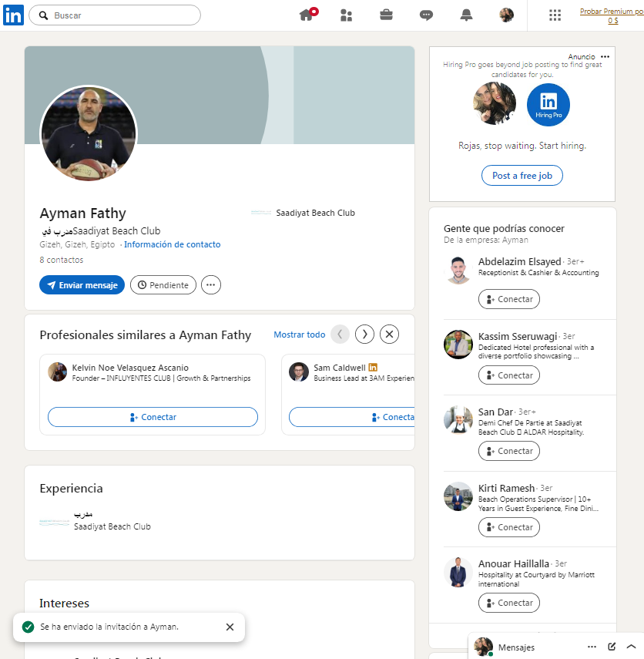Connect with Kirti Ramesh

click(509, 527)
